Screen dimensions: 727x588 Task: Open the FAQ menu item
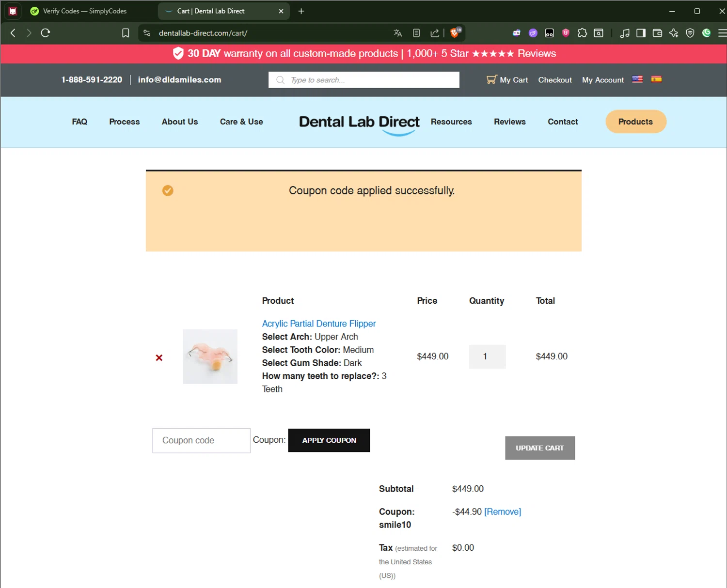pos(79,122)
